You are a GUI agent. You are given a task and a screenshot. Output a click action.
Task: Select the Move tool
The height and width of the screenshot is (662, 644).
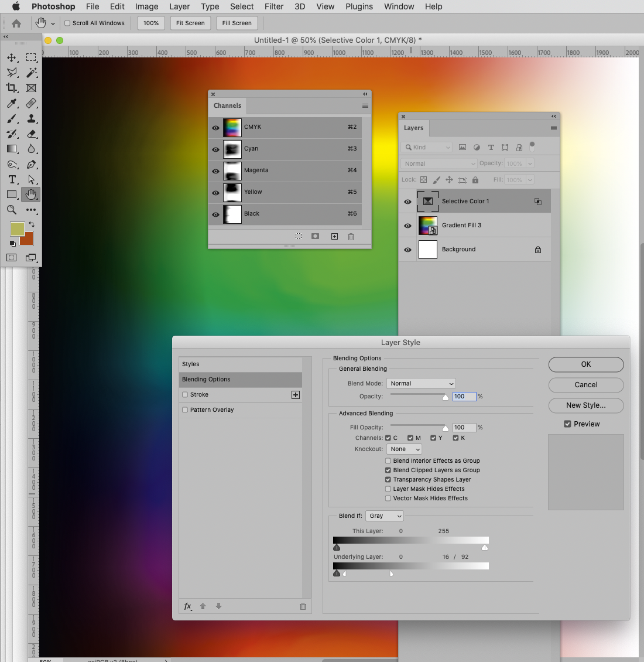click(x=13, y=57)
